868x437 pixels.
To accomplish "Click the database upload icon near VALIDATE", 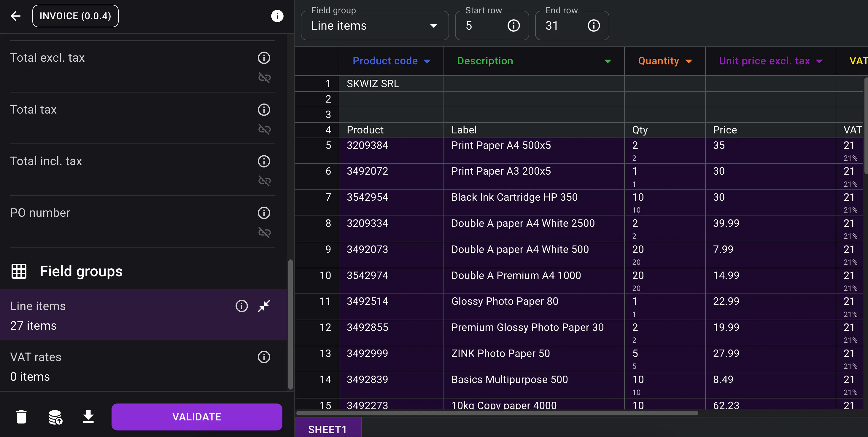I will [55, 417].
